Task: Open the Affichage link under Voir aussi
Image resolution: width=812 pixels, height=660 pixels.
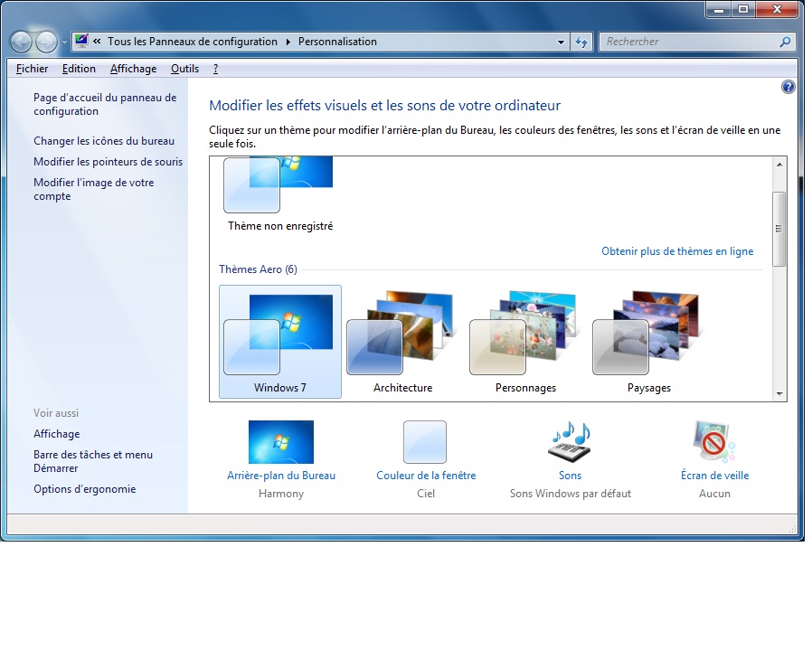Action: click(x=56, y=434)
